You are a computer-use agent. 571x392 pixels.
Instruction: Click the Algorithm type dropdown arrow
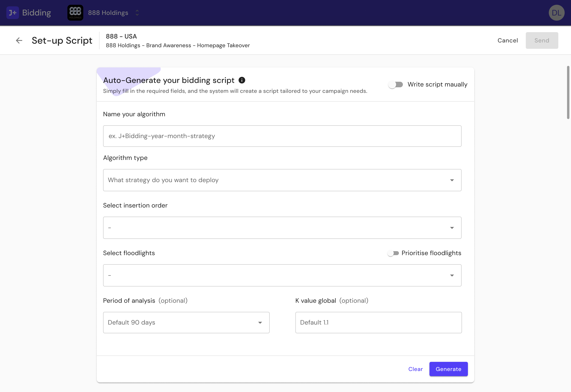tap(452, 180)
